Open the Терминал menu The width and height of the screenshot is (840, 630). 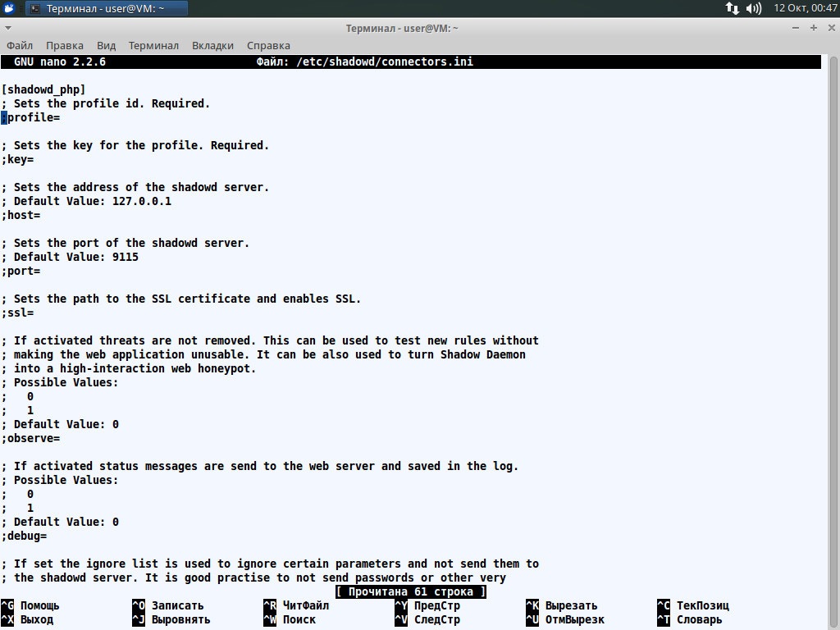point(153,46)
